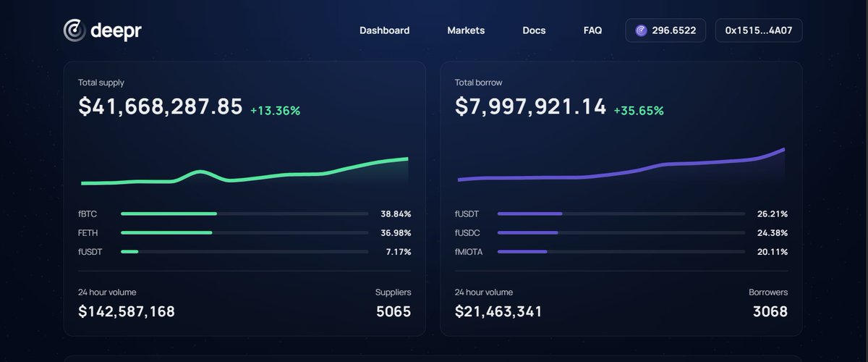The width and height of the screenshot is (868, 362).
Task: Click the fBTC supply progress bar
Action: pyautogui.click(x=244, y=214)
